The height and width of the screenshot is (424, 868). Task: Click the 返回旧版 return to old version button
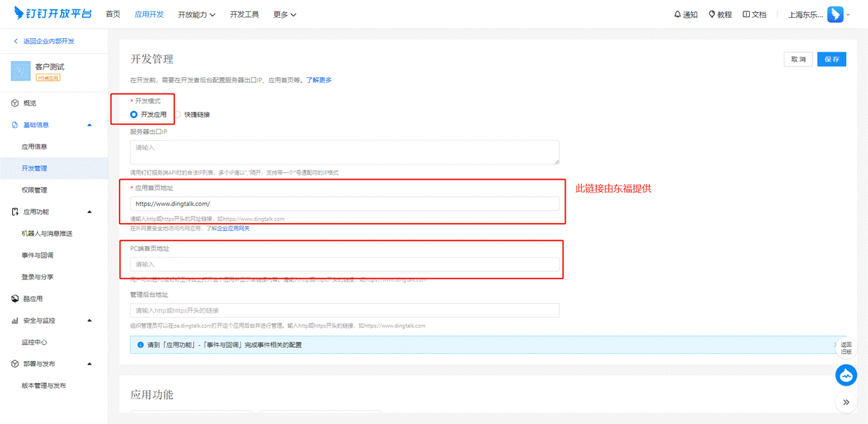[846, 348]
